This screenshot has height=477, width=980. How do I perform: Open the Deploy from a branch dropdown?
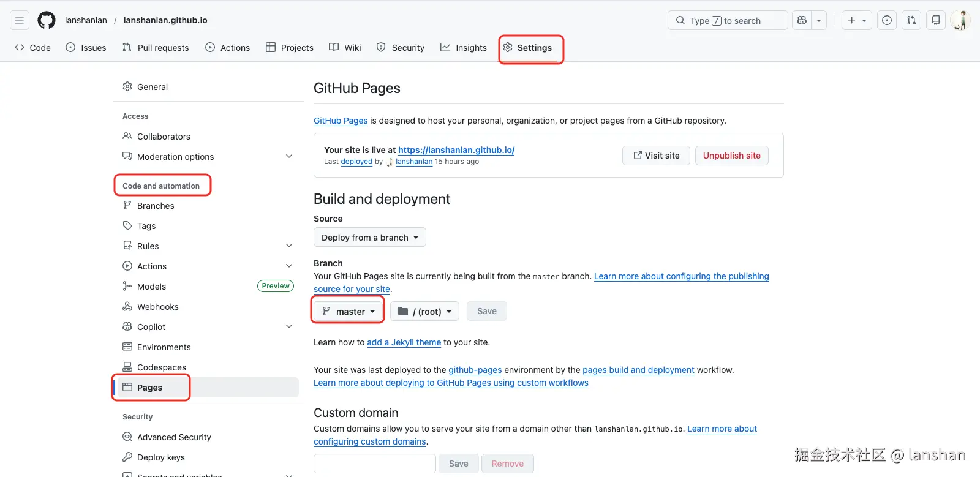tap(369, 238)
